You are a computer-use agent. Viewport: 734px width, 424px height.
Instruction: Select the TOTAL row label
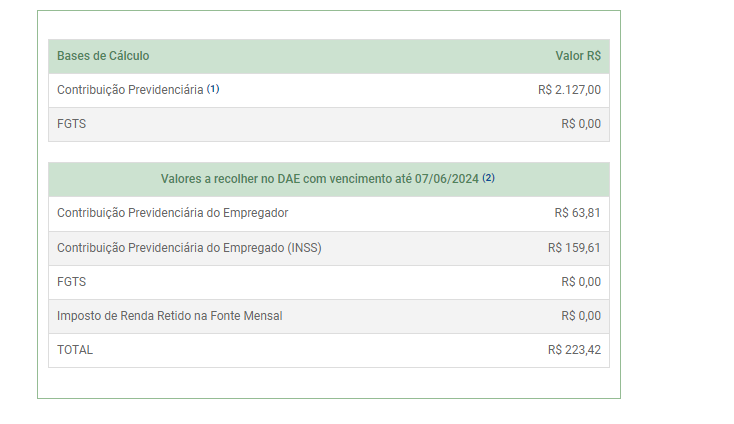point(75,350)
